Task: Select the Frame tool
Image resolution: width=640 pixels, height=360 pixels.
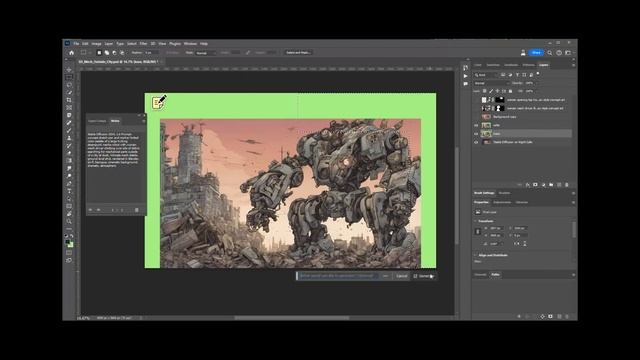Action: pos(69,108)
